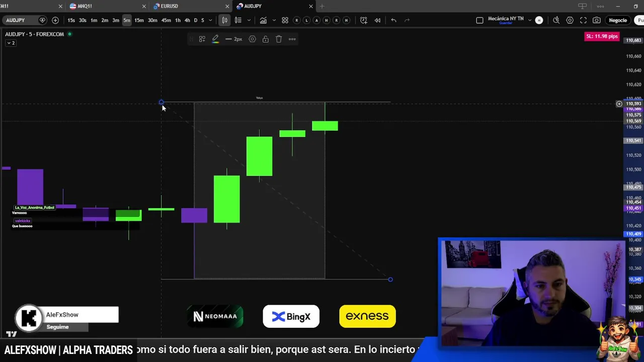Open quick search with the magnifier icon
This screenshot has width=644, height=362.
pos(556,20)
